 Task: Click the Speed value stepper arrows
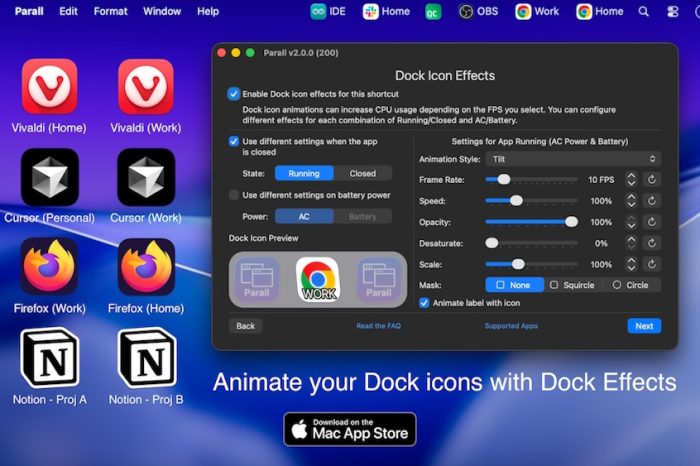631,200
